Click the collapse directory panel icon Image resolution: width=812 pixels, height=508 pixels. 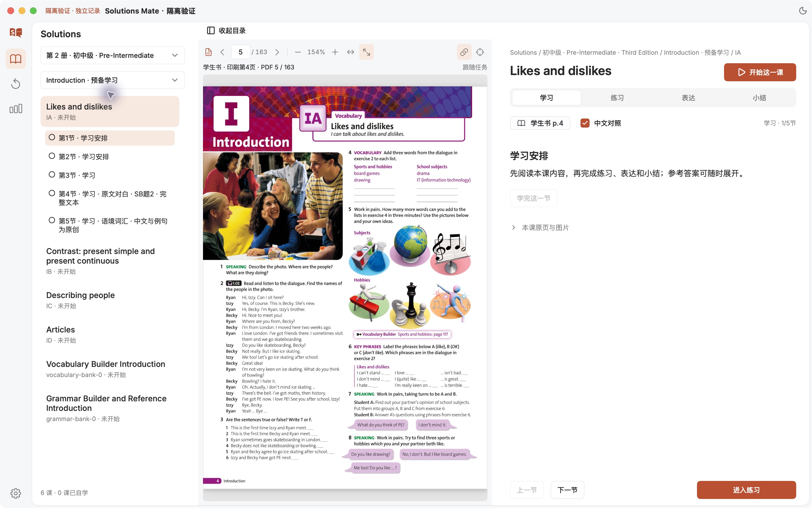pyautogui.click(x=211, y=30)
